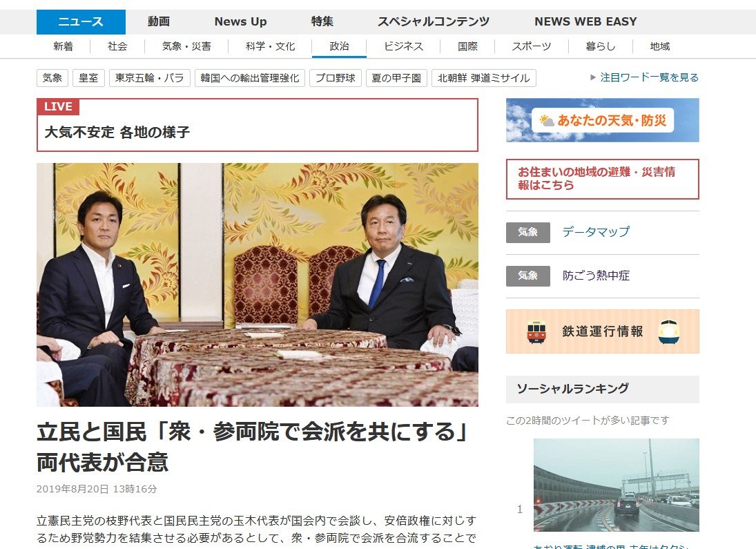The height and width of the screenshot is (549, 756).
Task: Click the red train icon in railway banner
Action: tap(536, 331)
